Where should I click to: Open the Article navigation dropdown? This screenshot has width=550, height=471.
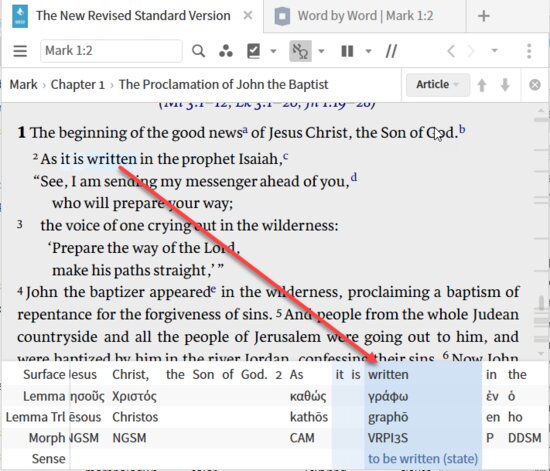[437, 85]
